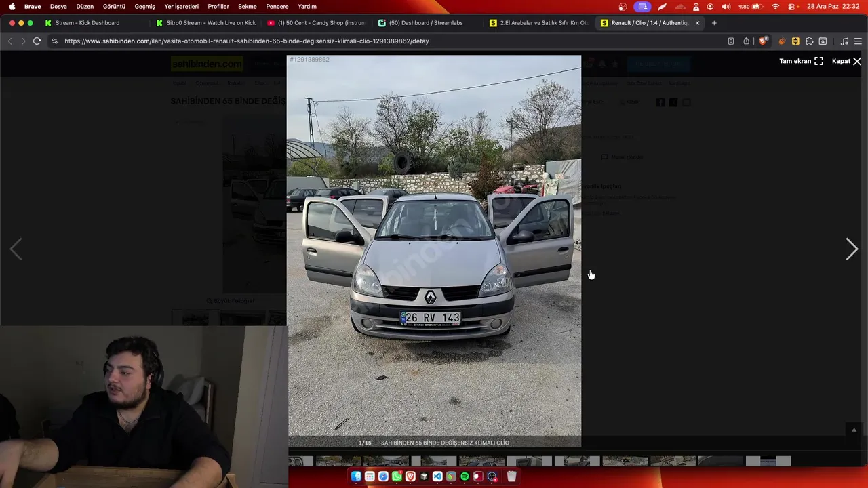Open the Brave app menu

pos(33,7)
